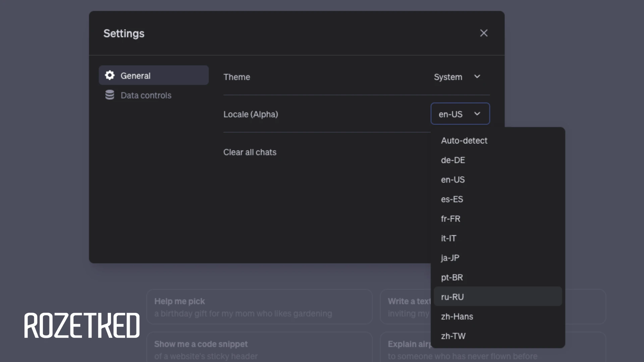Close the Settings dialog with X
Image resolution: width=644 pixels, height=362 pixels.
484,33
